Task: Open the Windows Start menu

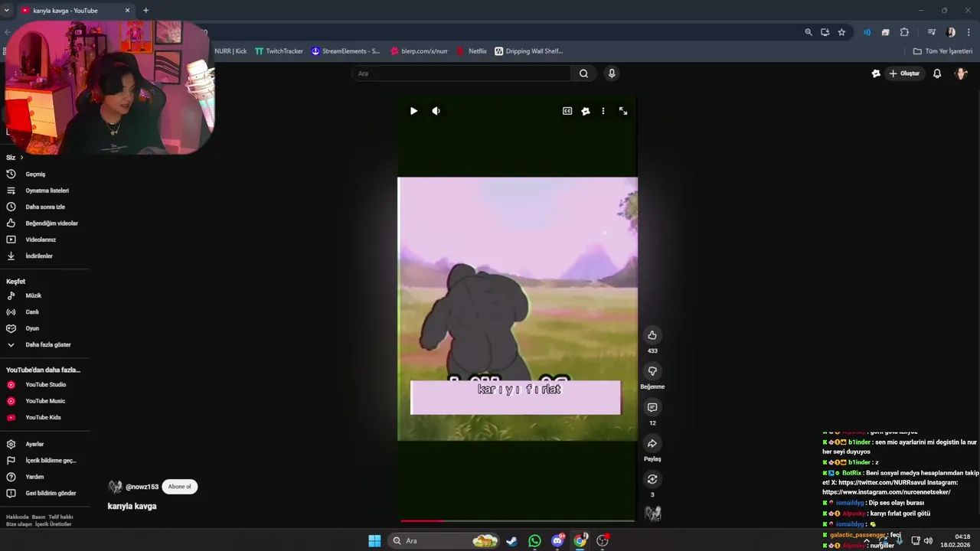Action: (374, 541)
